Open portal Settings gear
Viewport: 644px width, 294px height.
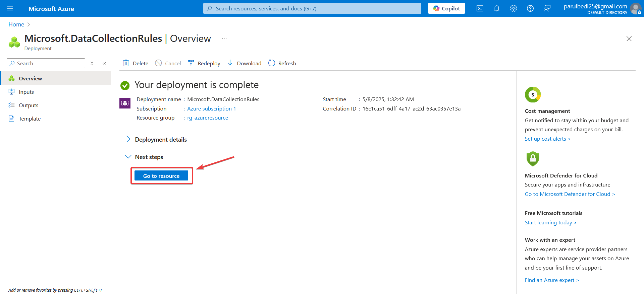[514, 8]
